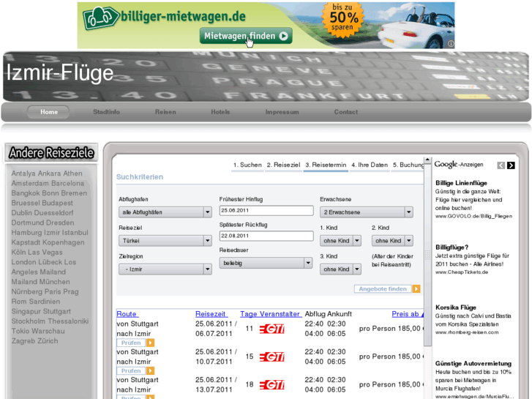
Task: Click the GTI logo in the 15-day offer
Action: tap(271, 357)
